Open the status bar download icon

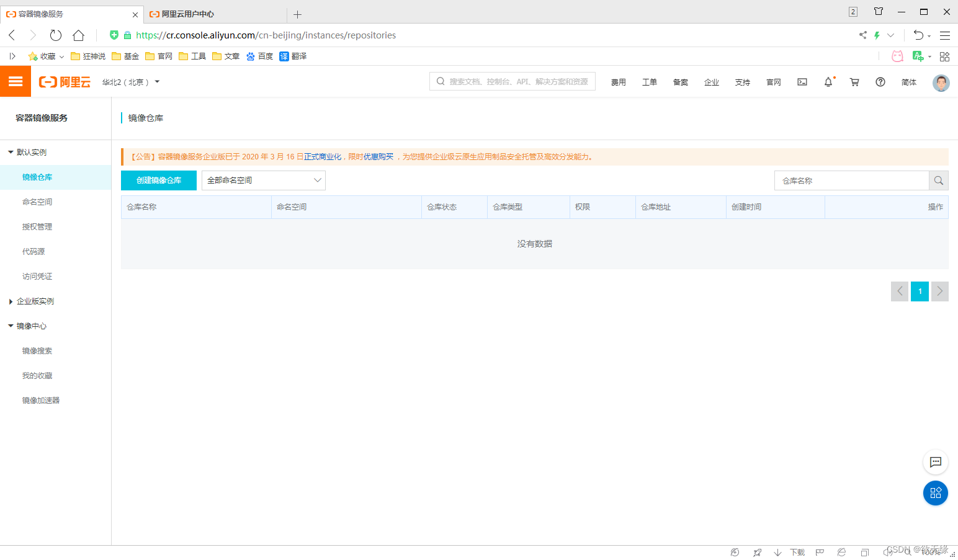pyautogui.click(x=777, y=552)
